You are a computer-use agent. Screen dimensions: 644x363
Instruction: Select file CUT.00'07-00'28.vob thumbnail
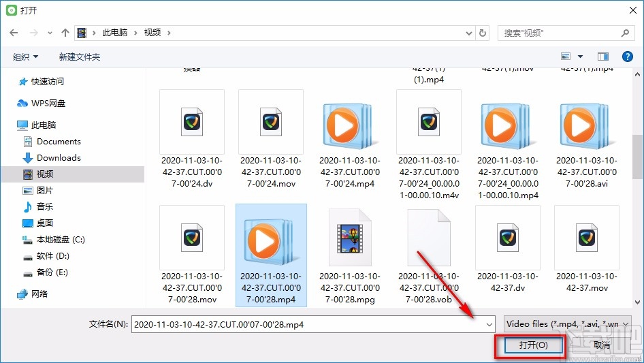tap(429, 238)
